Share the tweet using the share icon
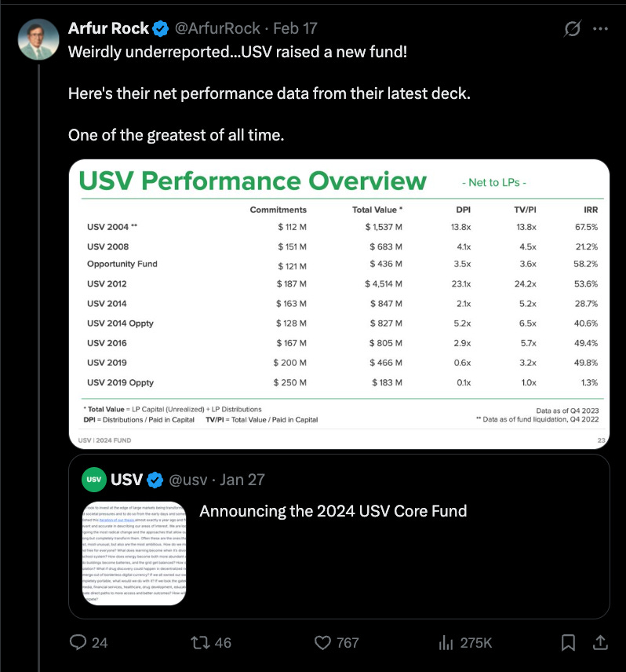Viewport: 626px width, 672px height. (x=600, y=642)
